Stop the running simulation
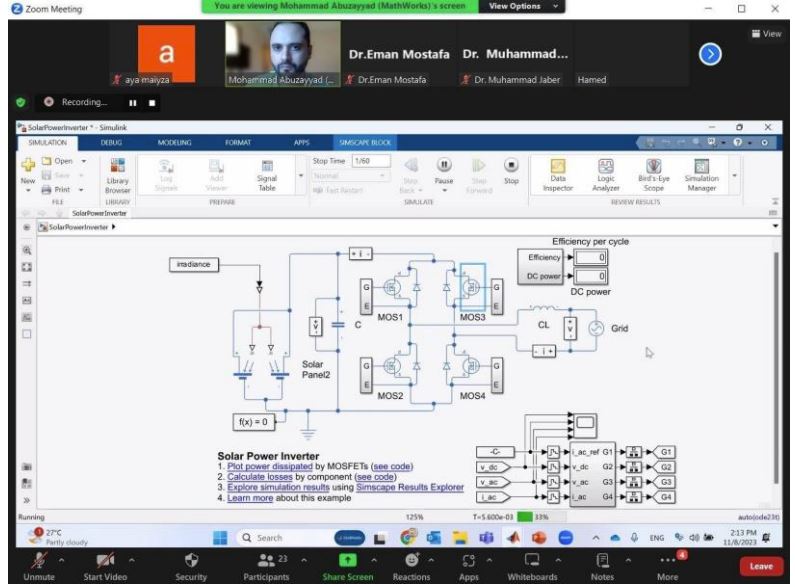 (511, 170)
